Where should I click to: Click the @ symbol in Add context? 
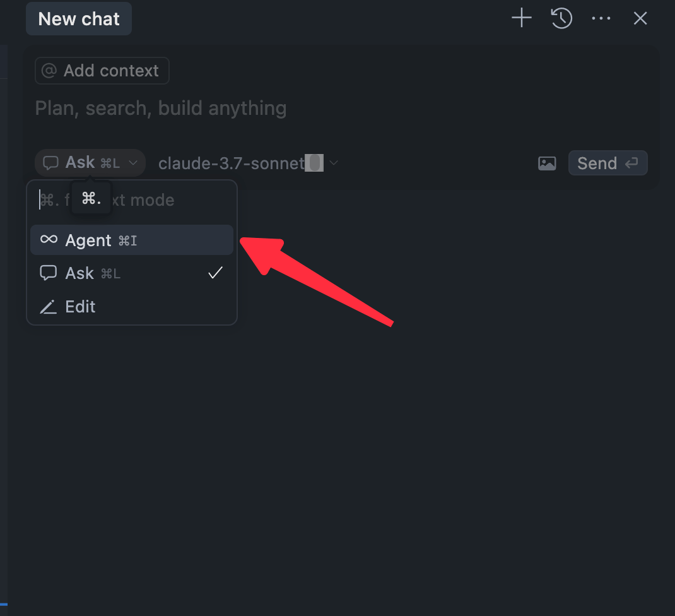click(49, 71)
